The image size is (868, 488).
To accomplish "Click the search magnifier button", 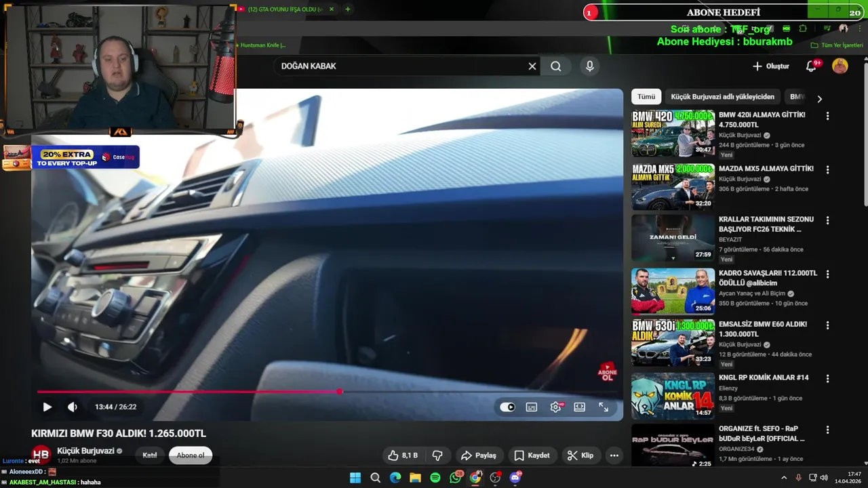I will [x=556, y=66].
